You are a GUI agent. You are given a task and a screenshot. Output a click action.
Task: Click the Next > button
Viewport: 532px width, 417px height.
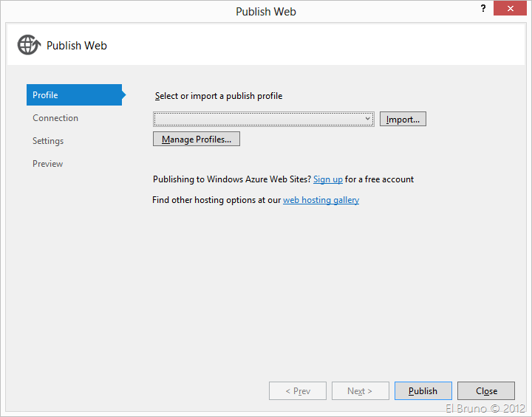click(x=360, y=390)
